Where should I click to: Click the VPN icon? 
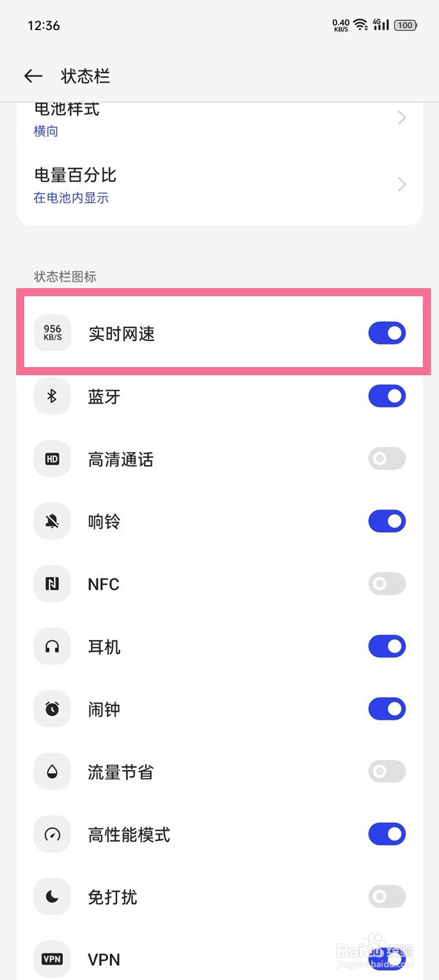pos(52,959)
